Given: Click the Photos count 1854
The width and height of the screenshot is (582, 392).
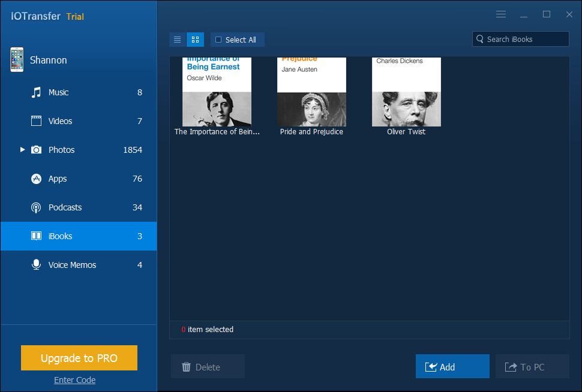Looking at the screenshot, I should [133, 150].
